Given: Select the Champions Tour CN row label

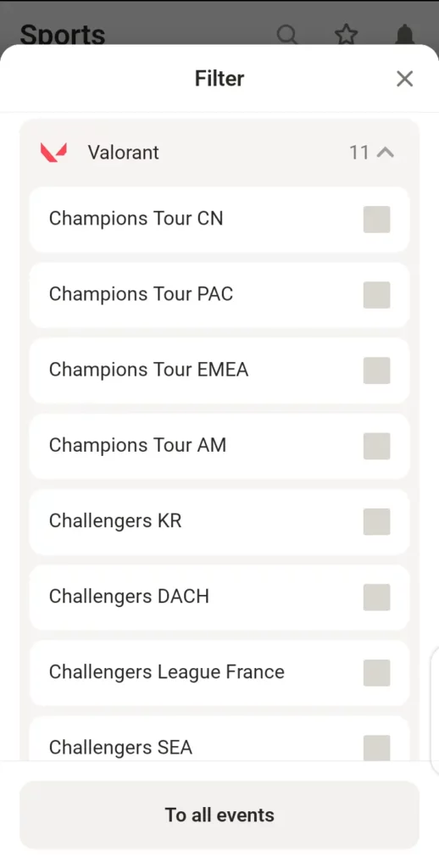Looking at the screenshot, I should click(136, 219).
